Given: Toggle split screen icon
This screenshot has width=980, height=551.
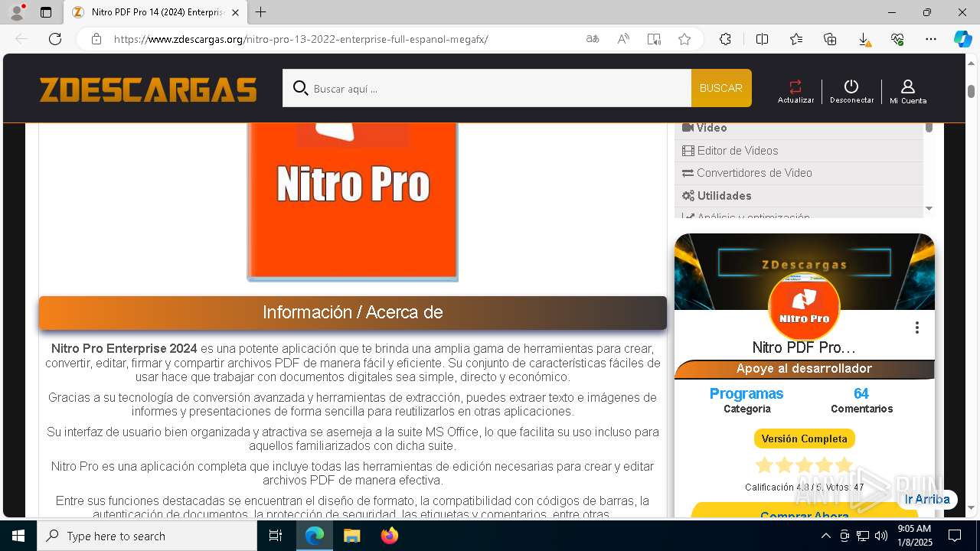Looking at the screenshot, I should click(x=762, y=39).
